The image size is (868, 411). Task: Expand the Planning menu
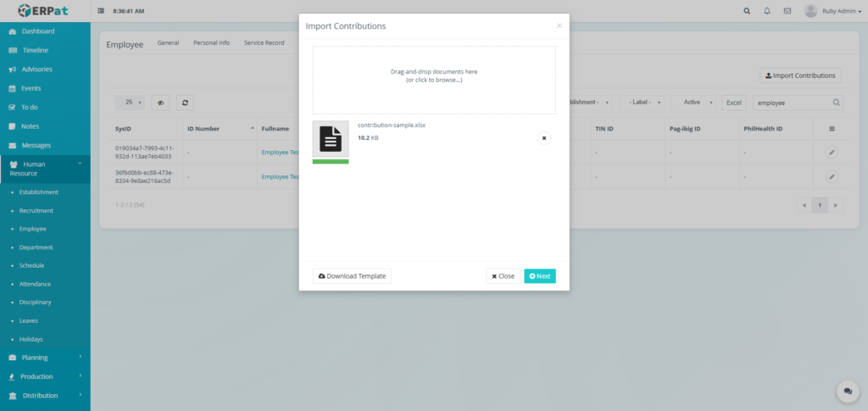(x=45, y=358)
